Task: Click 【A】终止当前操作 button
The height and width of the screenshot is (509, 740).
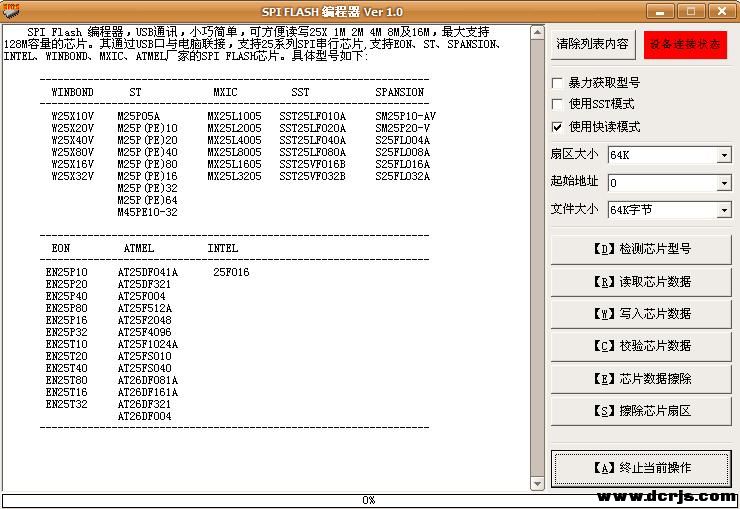Action: coord(641,468)
